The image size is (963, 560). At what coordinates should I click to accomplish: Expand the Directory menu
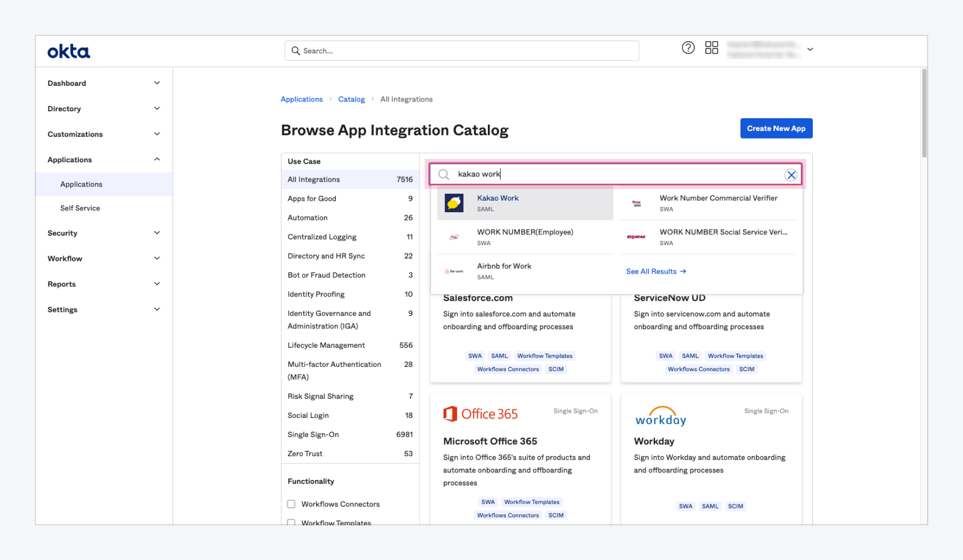pyautogui.click(x=104, y=109)
